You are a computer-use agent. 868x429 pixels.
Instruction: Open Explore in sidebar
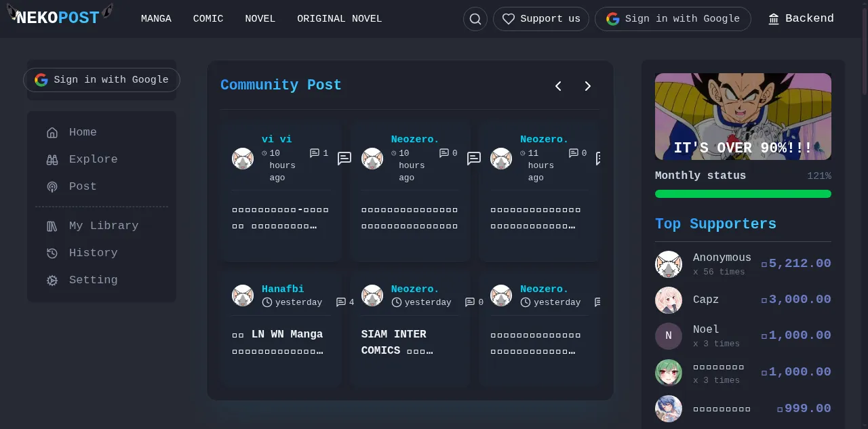[x=102, y=159]
